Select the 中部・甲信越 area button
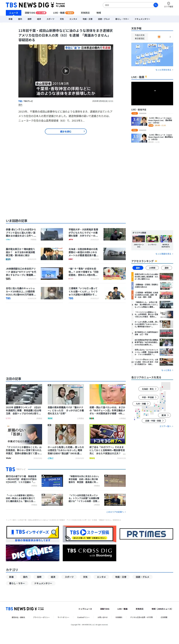 148,397
